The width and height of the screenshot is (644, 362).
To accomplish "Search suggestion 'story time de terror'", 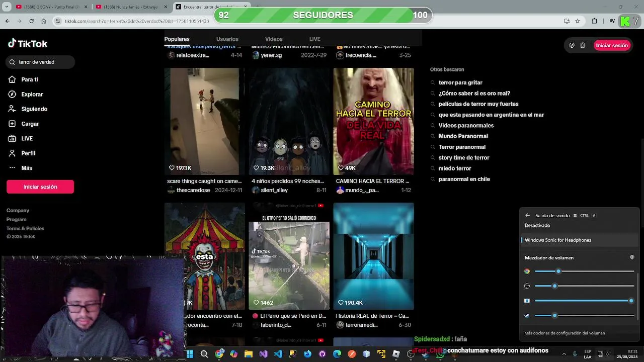I will pos(464,158).
